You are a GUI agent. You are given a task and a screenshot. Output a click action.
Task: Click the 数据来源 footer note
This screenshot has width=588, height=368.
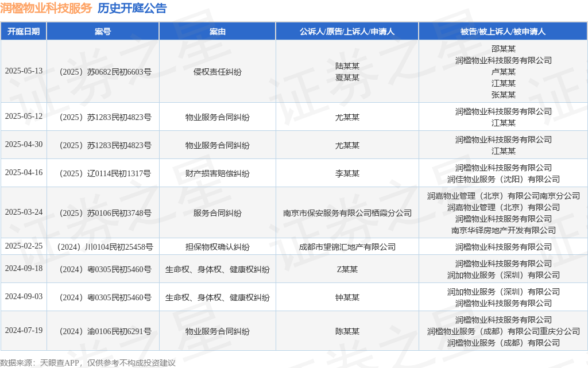coord(88,363)
